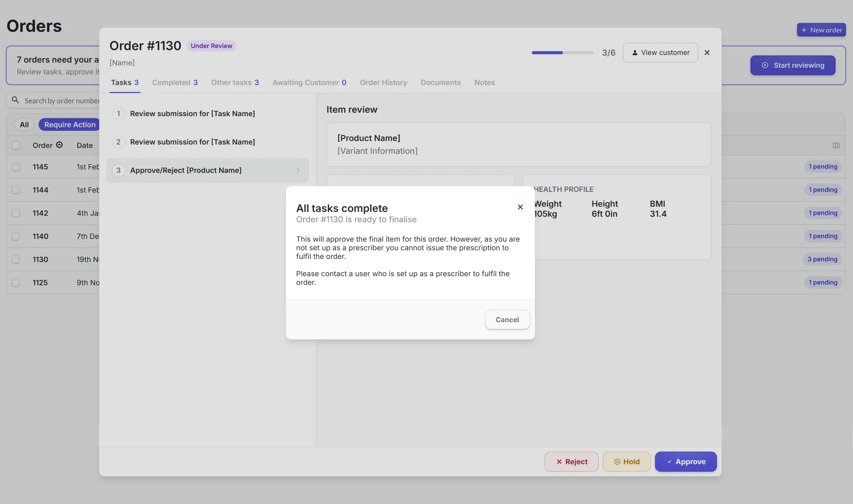
Task: Open task 1 Review submission item
Action: click(x=192, y=114)
